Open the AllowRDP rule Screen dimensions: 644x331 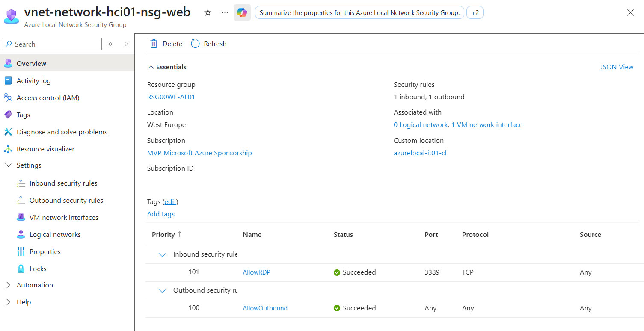click(x=256, y=272)
